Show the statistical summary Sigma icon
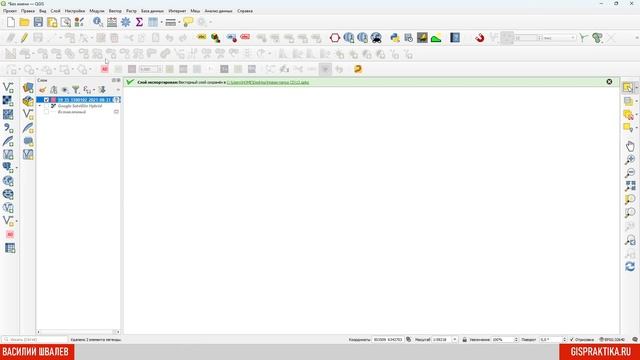The image size is (640, 360). click(139, 22)
